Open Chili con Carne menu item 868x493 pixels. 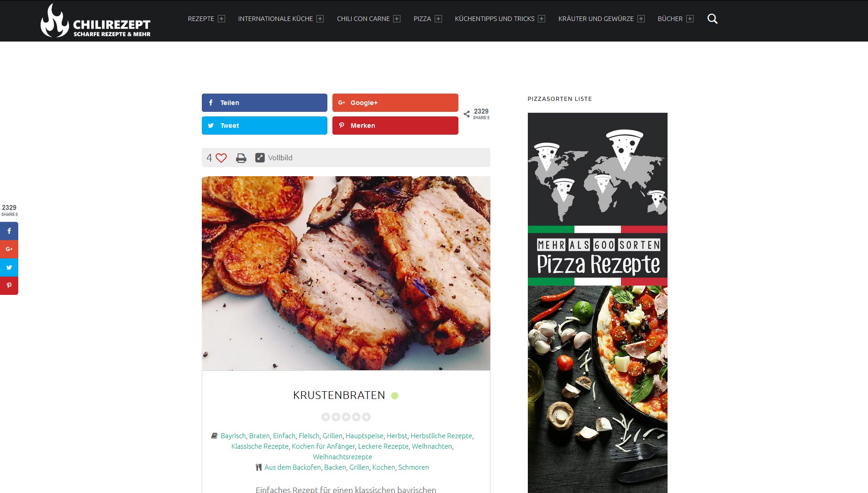pyautogui.click(x=363, y=19)
